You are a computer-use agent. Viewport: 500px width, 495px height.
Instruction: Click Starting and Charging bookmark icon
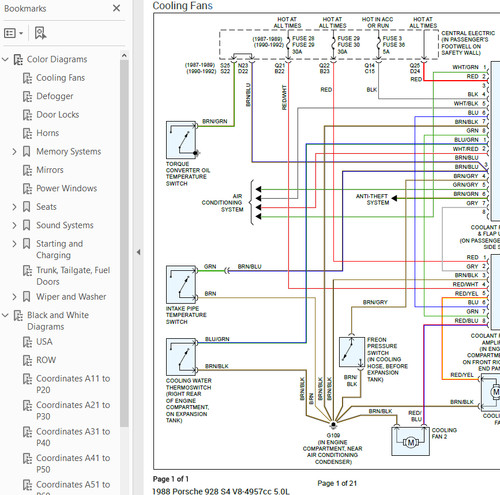(x=27, y=244)
